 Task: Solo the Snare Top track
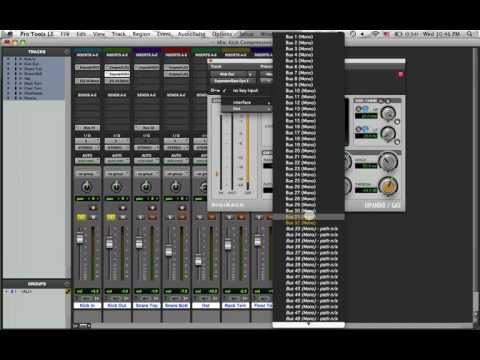coord(141,217)
